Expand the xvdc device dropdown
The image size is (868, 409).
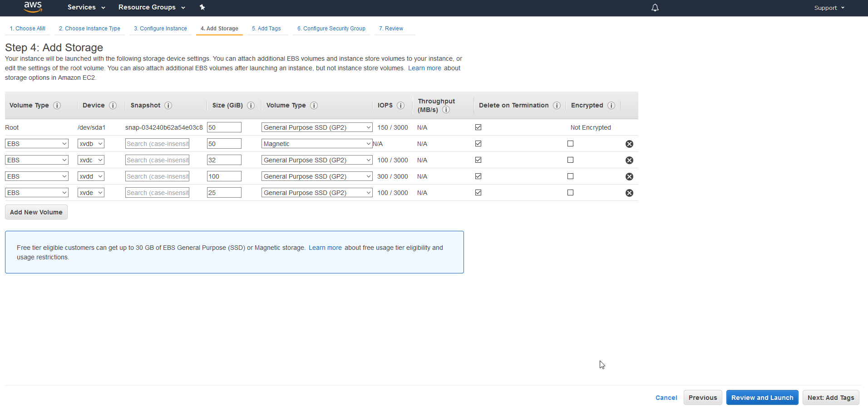click(x=91, y=160)
